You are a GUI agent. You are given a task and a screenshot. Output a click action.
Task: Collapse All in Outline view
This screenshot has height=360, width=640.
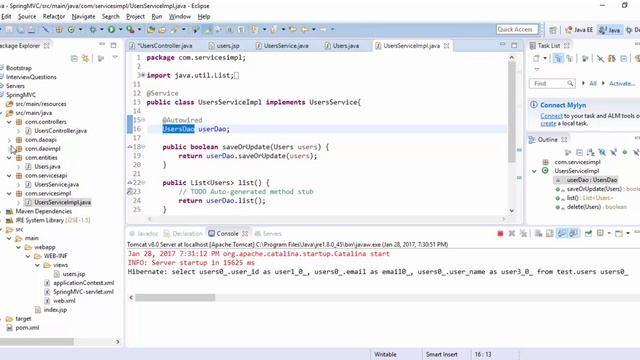579,152
